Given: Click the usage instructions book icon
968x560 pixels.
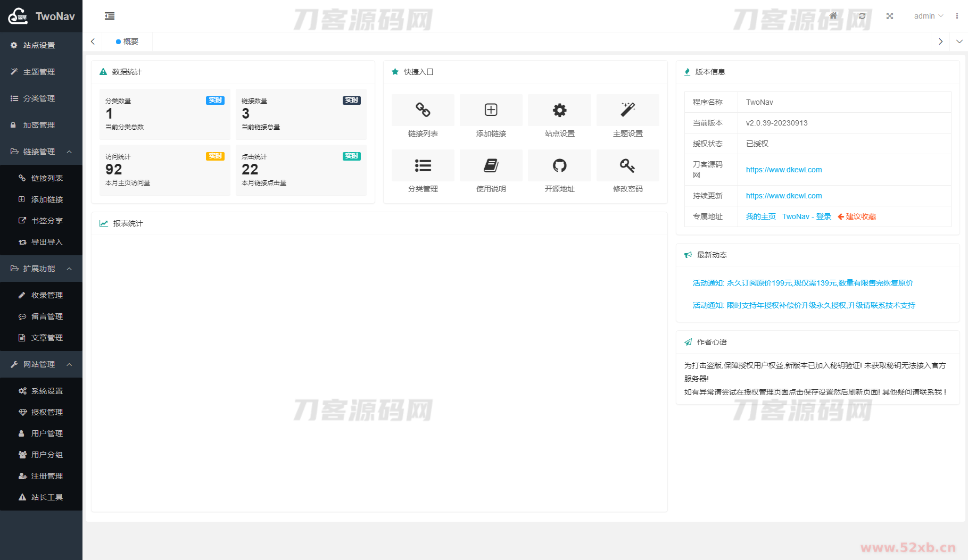Looking at the screenshot, I should (491, 166).
